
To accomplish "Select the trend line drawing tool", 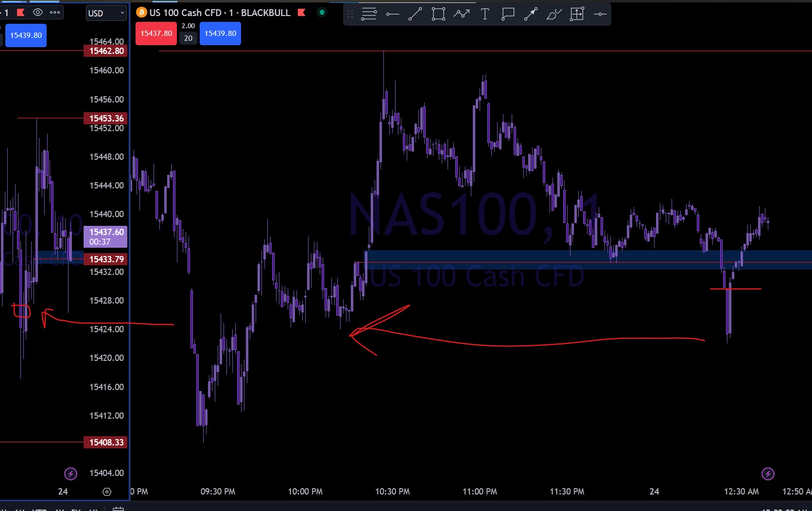I will [x=415, y=14].
